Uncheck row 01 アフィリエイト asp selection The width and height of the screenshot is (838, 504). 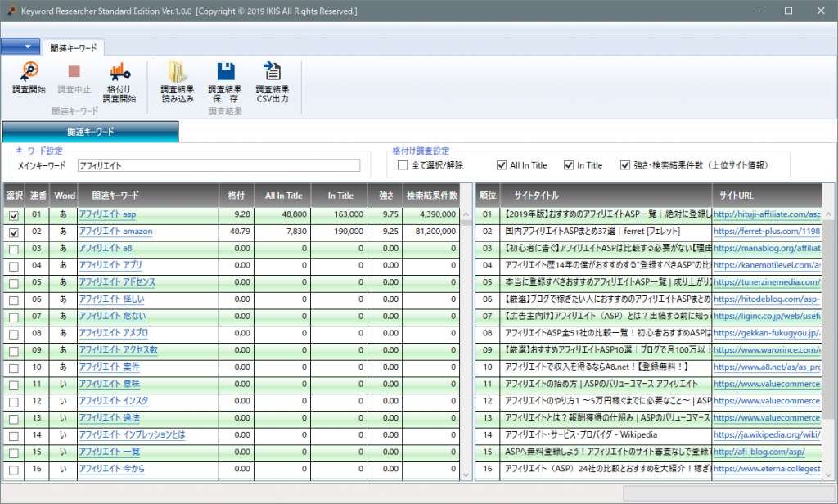(x=14, y=215)
